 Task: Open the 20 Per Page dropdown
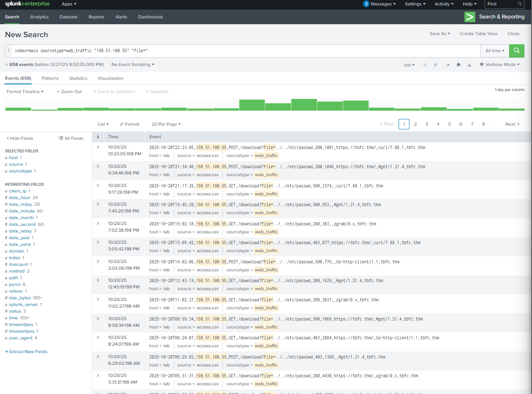[x=166, y=124]
